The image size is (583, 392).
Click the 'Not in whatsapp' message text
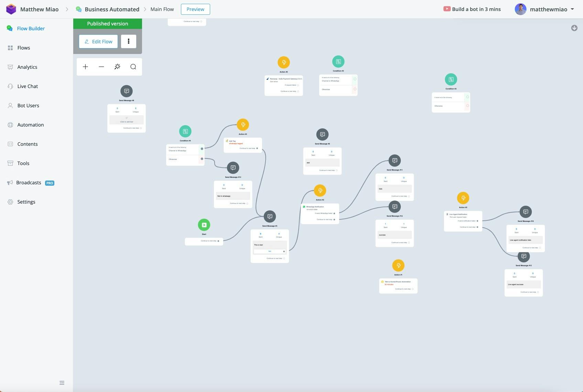224,196
